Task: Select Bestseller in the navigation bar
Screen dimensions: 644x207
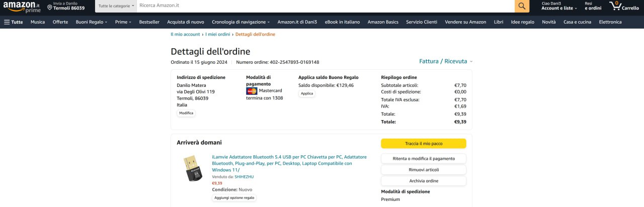Action: [149, 22]
